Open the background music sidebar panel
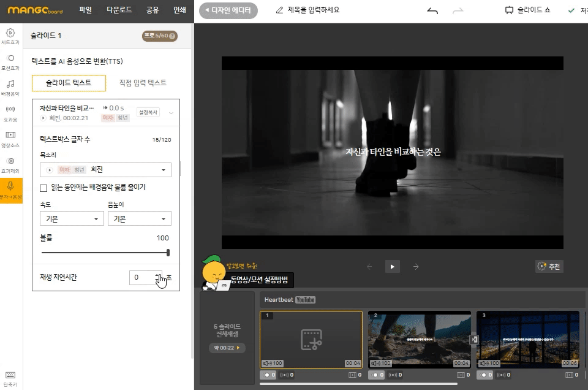The height and width of the screenshot is (390, 588). point(10,88)
